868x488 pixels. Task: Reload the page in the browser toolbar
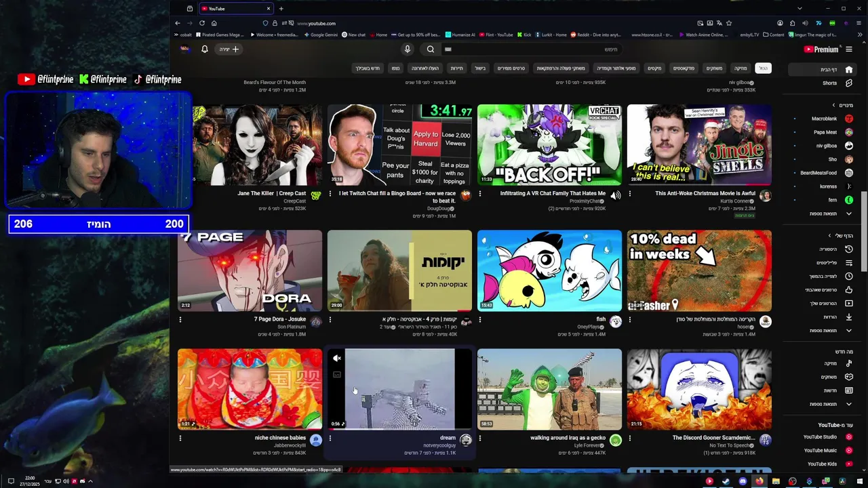[201, 23]
